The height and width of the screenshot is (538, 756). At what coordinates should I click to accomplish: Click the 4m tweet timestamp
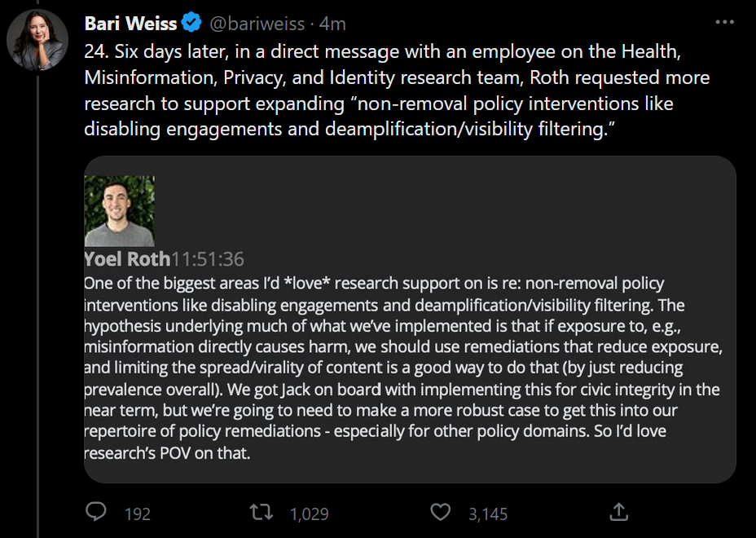[x=332, y=24]
